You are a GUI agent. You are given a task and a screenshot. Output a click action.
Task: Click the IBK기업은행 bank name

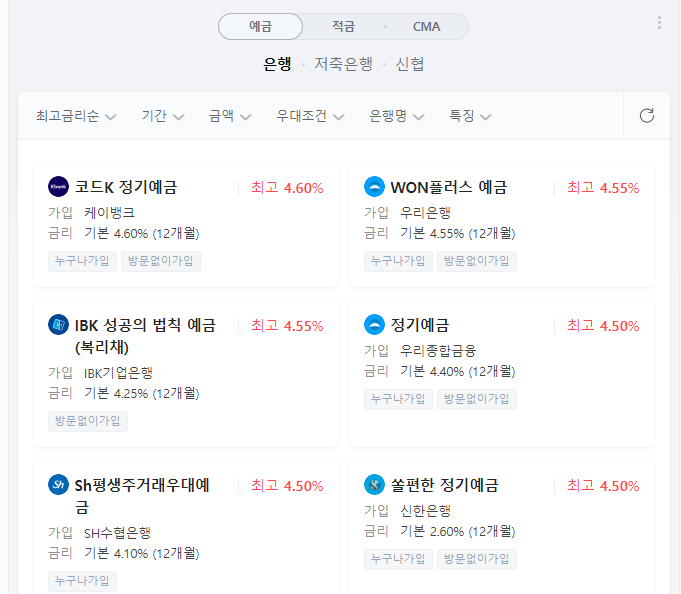click(x=118, y=373)
